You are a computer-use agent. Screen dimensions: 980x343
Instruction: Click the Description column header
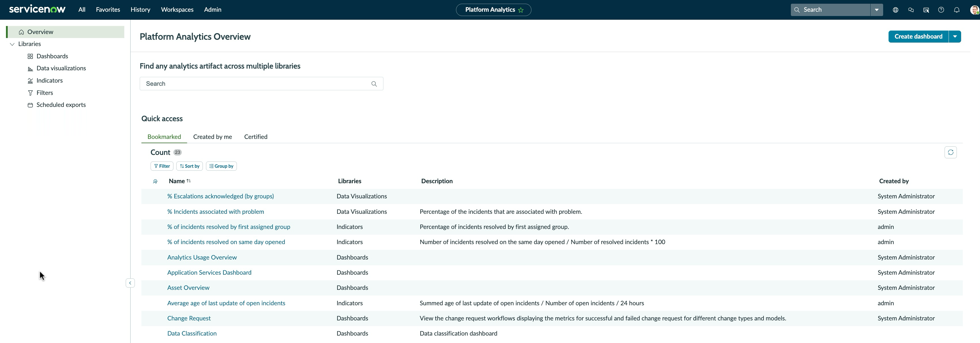point(437,181)
